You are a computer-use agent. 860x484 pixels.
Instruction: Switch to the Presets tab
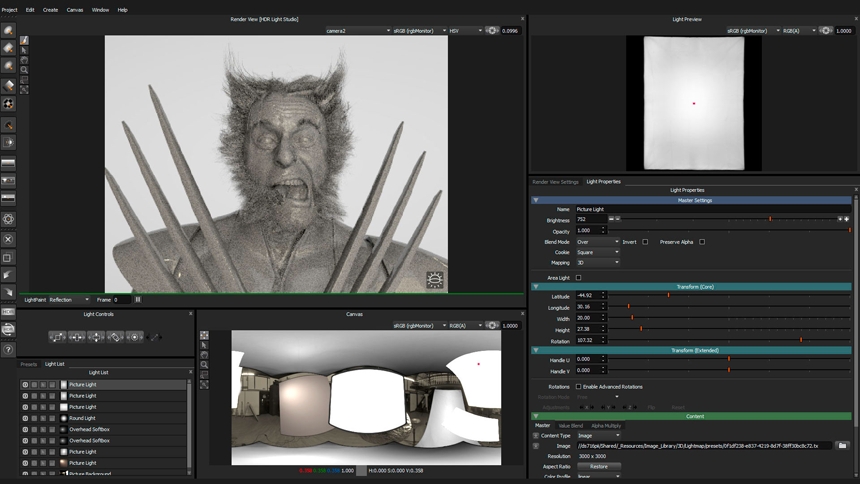[x=29, y=364]
